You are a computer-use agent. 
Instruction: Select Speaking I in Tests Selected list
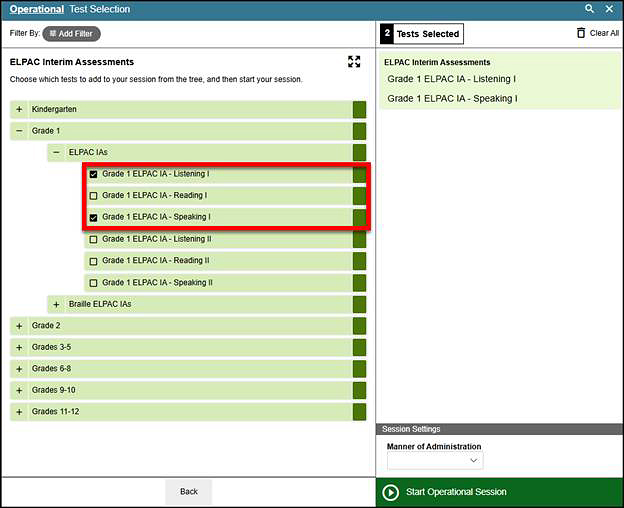(452, 98)
